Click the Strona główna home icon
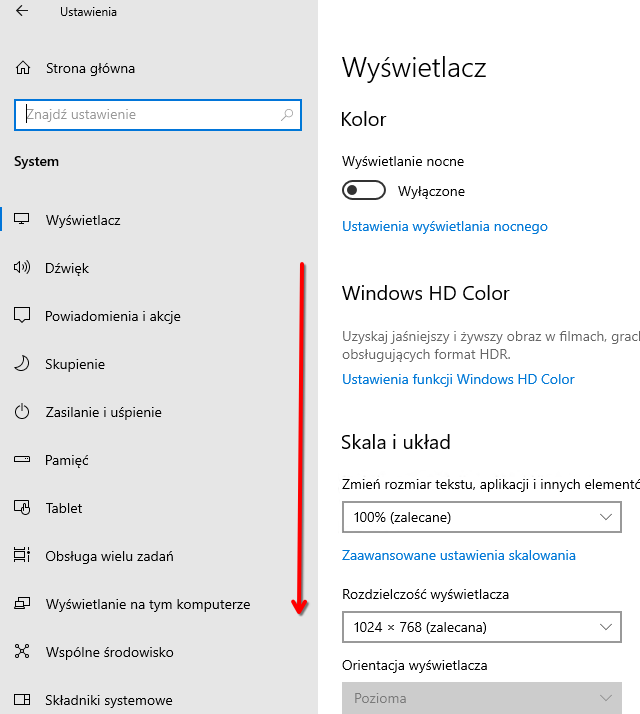Image resolution: width=640 pixels, height=714 pixels. click(23, 69)
